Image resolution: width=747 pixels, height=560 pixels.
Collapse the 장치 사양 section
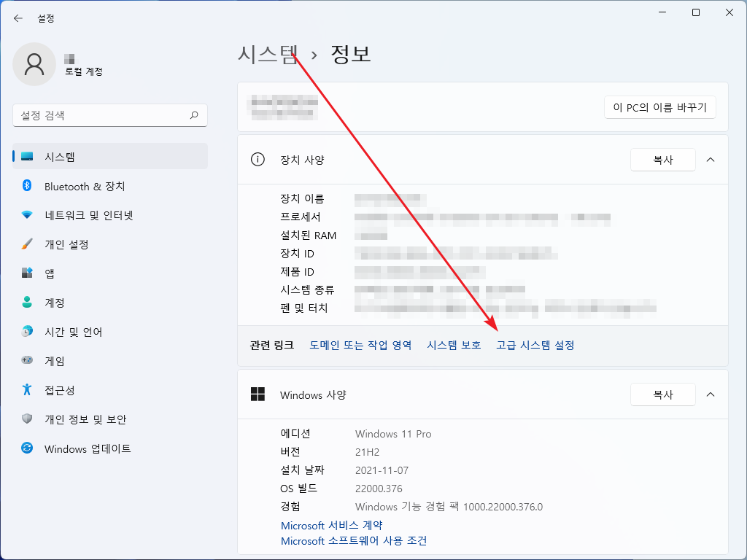(711, 160)
